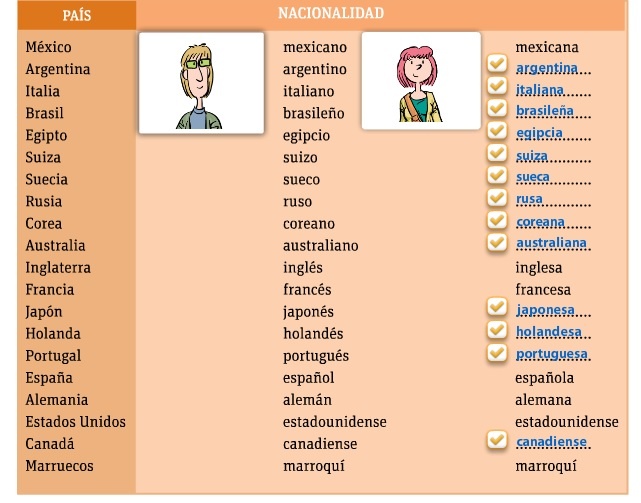Viewport: 641px width, 503px height.
Task: Select the coreana answer field
Action: tap(552, 222)
